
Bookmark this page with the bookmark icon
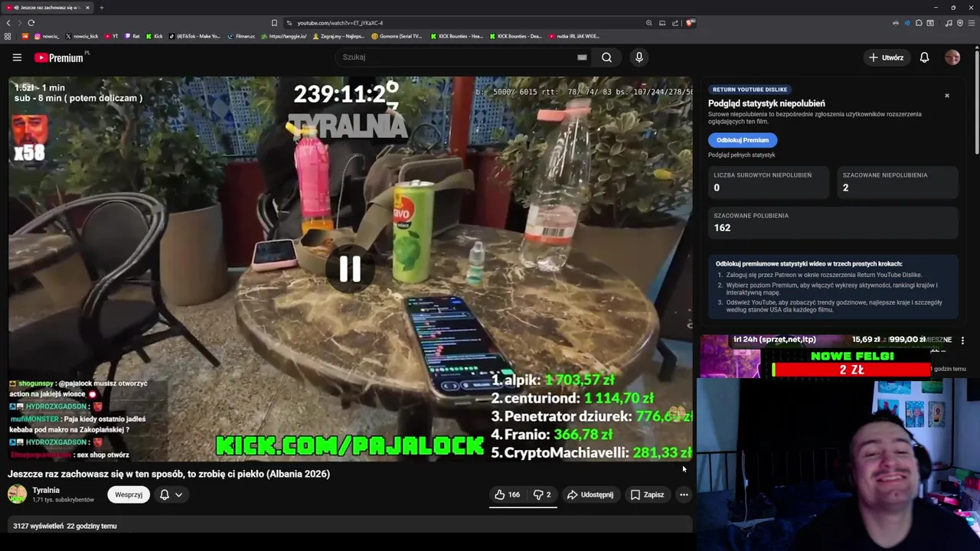274,23
